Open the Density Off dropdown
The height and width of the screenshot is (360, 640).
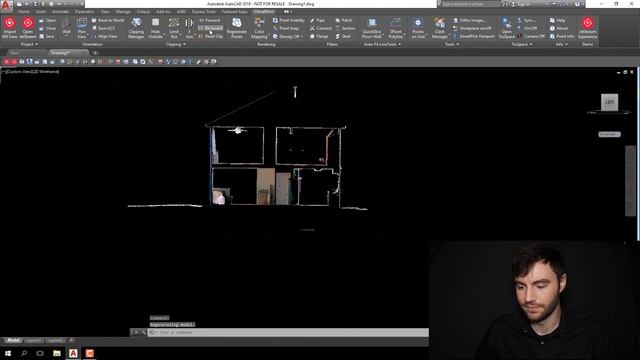tap(288, 36)
